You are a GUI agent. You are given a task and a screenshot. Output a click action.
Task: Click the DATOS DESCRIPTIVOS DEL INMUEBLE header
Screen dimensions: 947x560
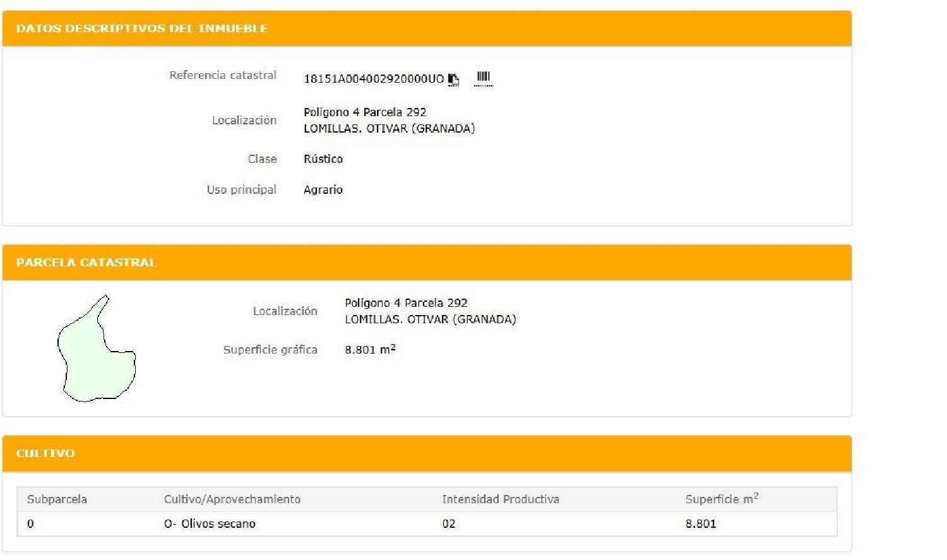tap(142, 28)
